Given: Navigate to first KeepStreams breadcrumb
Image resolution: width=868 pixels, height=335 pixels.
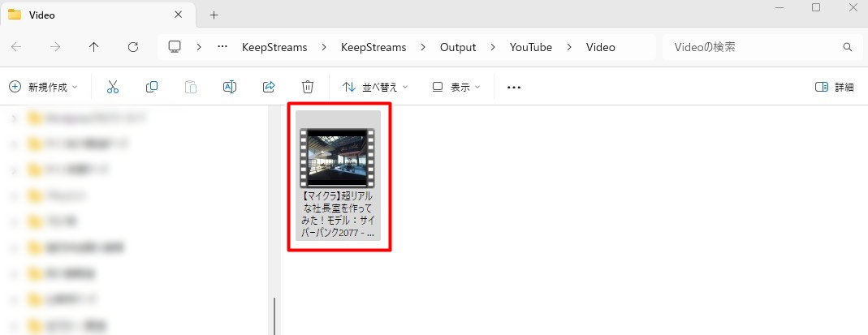Looking at the screenshot, I should [274, 48].
